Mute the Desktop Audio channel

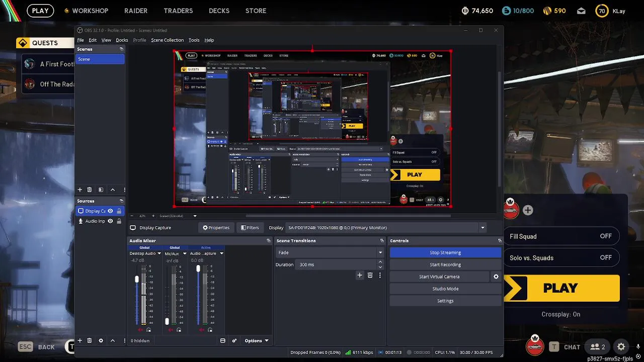click(140, 330)
